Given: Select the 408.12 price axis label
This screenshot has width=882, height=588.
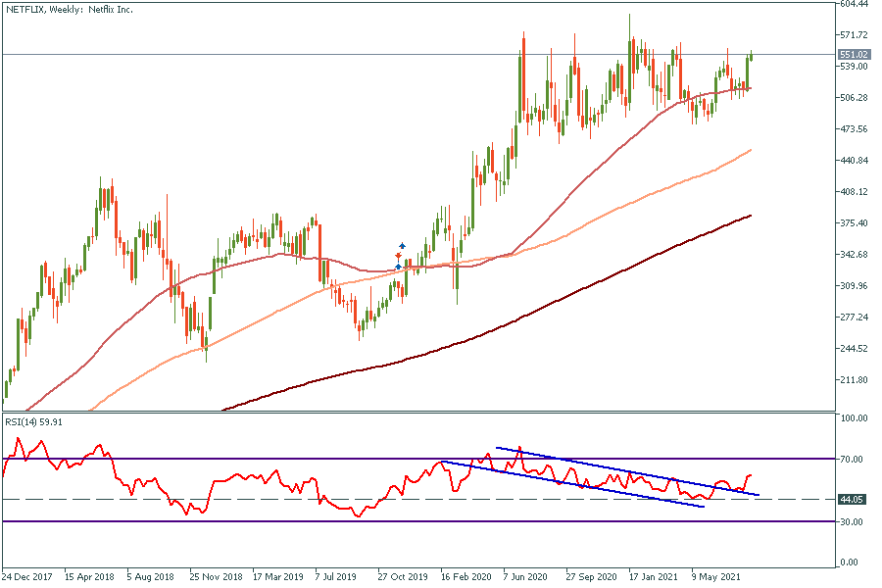Looking at the screenshot, I should (855, 192).
